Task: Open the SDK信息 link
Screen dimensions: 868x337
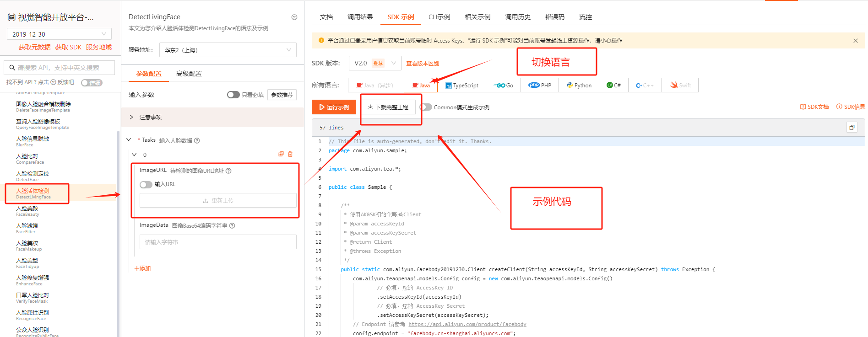Action: pos(851,107)
